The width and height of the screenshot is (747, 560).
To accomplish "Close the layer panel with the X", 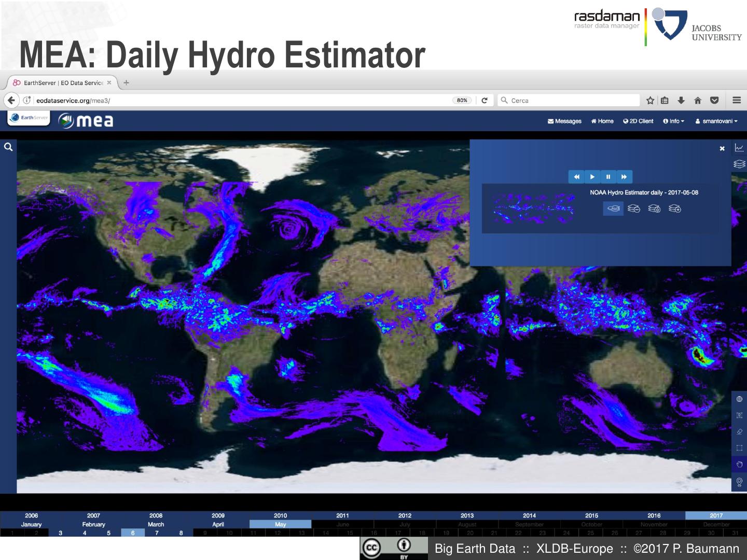I will (722, 149).
